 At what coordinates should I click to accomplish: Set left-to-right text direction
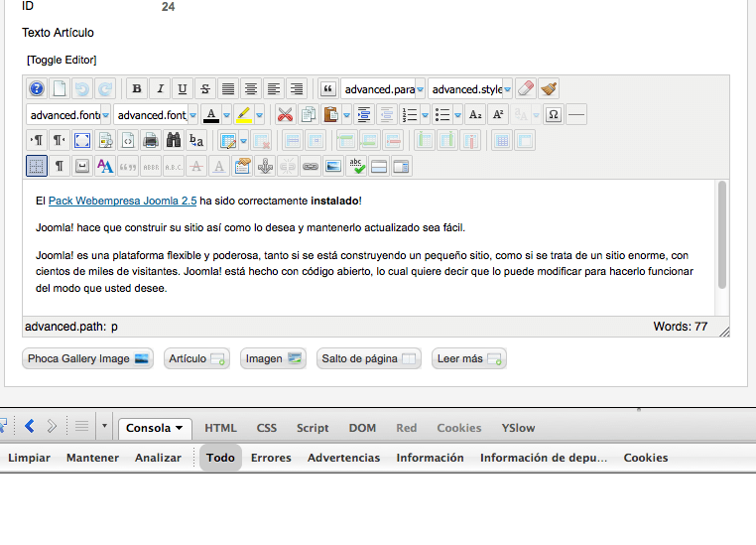(37, 141)
